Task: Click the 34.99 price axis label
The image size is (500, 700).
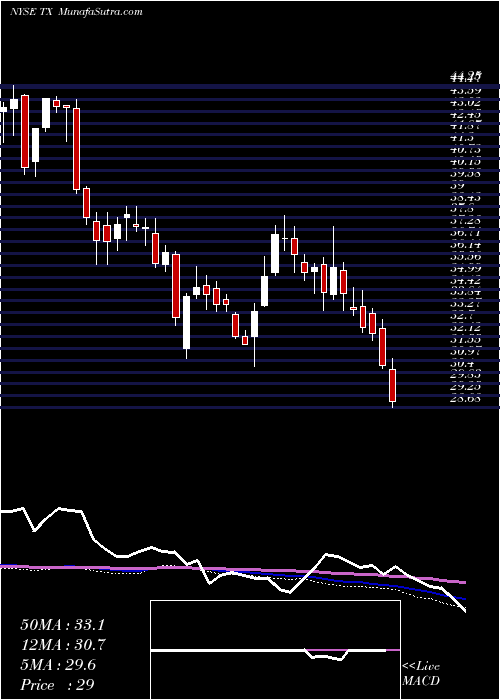Action: [x=466, y=268]
